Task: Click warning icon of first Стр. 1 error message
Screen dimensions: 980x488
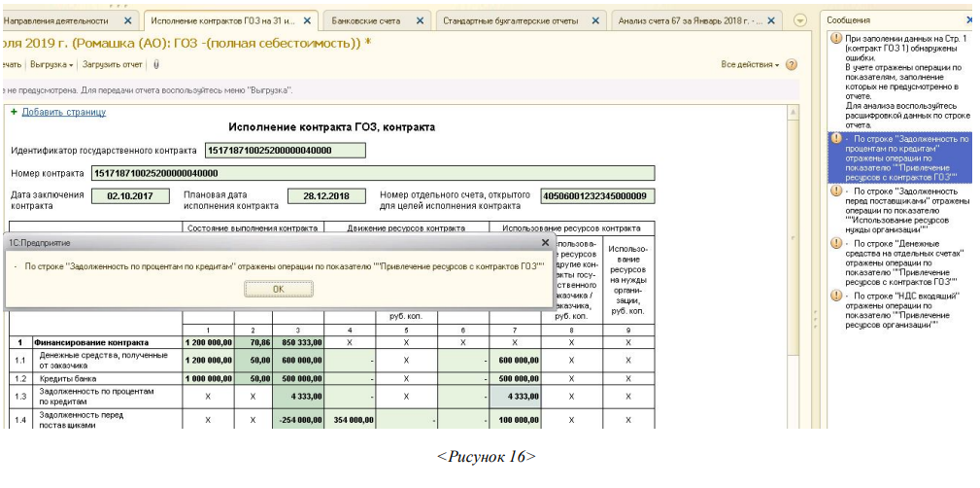Action: pyautogui.click(x=835, y=38)
